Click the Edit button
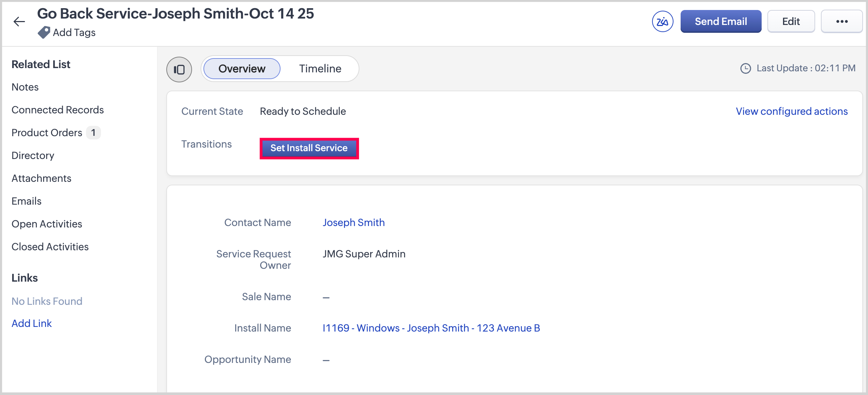 [x=791, y=22]
